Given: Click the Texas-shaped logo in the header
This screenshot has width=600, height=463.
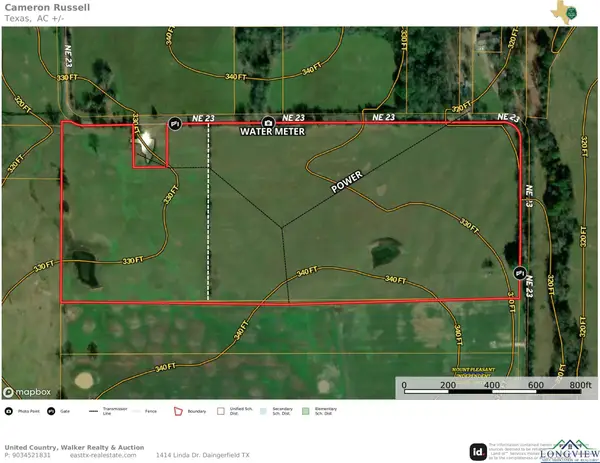Looking at the screenshot, I should pyautogui.click(x=564, y=12).
